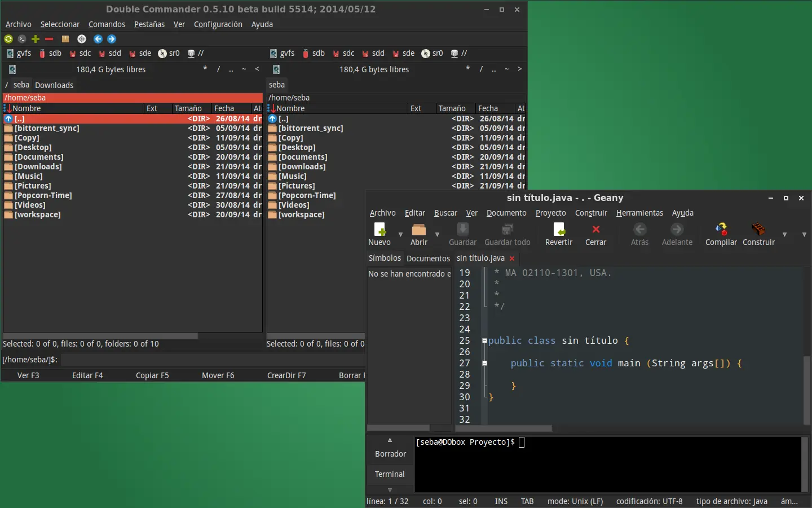Click the red Cerrar icon in Geany toolbar
This screenshot has width=812, height=508.
point(595,229)
